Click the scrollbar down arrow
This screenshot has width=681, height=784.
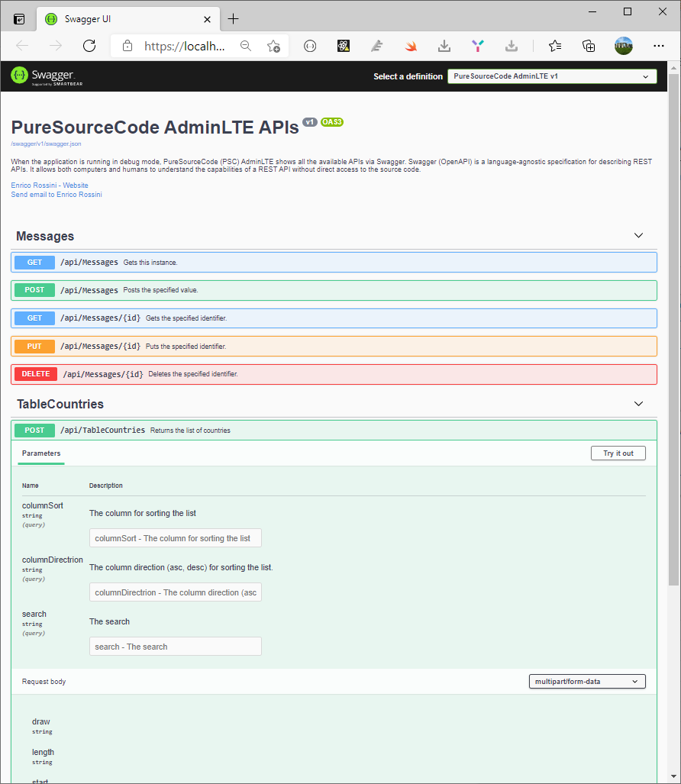coord(673,776)
